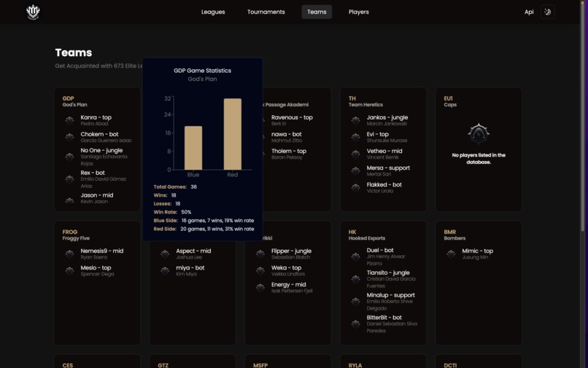Open the GDP God's Plan team heading
Viewport: 588px width, 368px height.
click(x=74, y=101)
